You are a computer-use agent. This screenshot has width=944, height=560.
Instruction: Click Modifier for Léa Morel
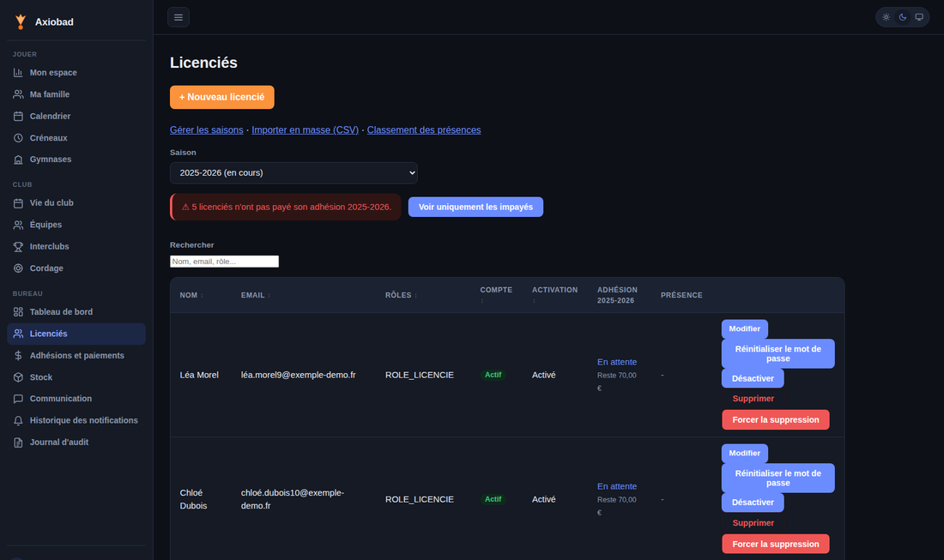point(745,329)
